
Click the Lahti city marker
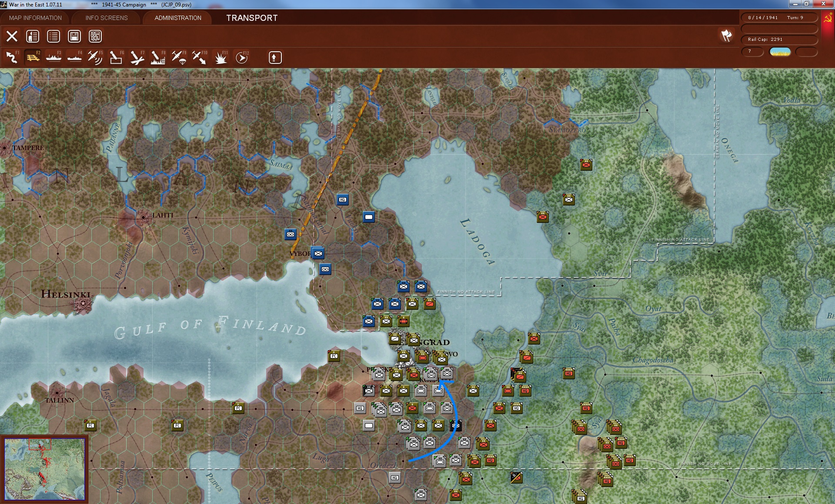coord(143,217)
